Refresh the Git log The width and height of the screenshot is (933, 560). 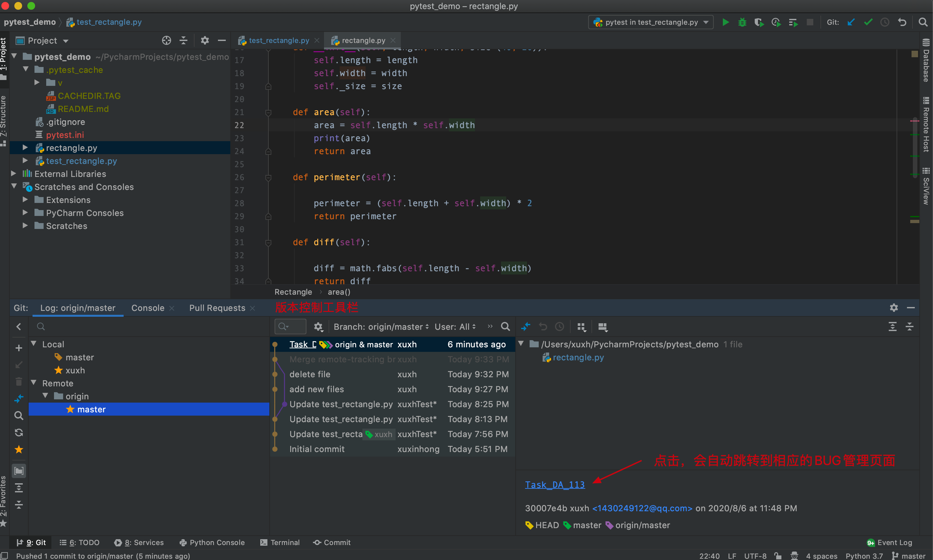(19, 433)
